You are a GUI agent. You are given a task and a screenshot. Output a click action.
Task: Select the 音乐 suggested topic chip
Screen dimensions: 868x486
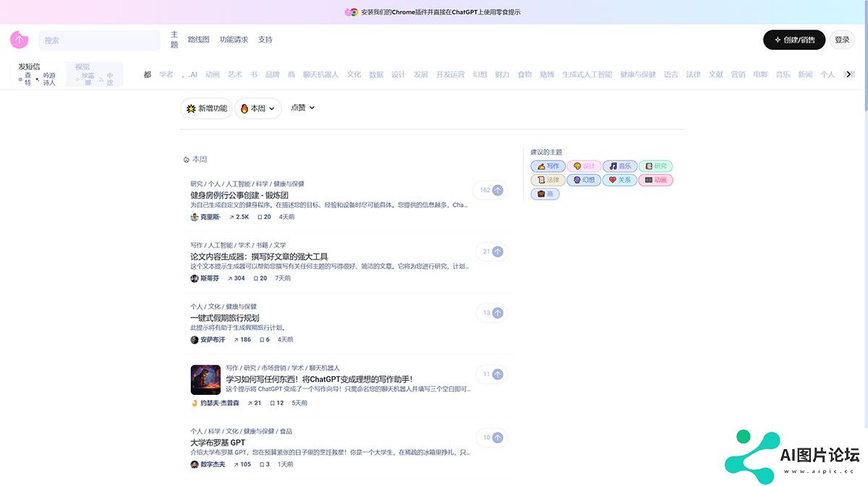pos(619,166)
